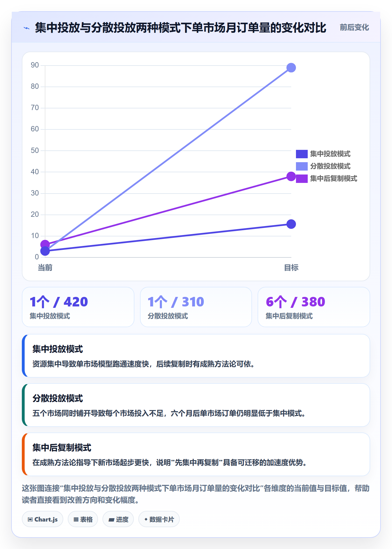
Task: Click the text 在成熟方法论指导下新市场起步更快
Action: (x=91, y=463)
